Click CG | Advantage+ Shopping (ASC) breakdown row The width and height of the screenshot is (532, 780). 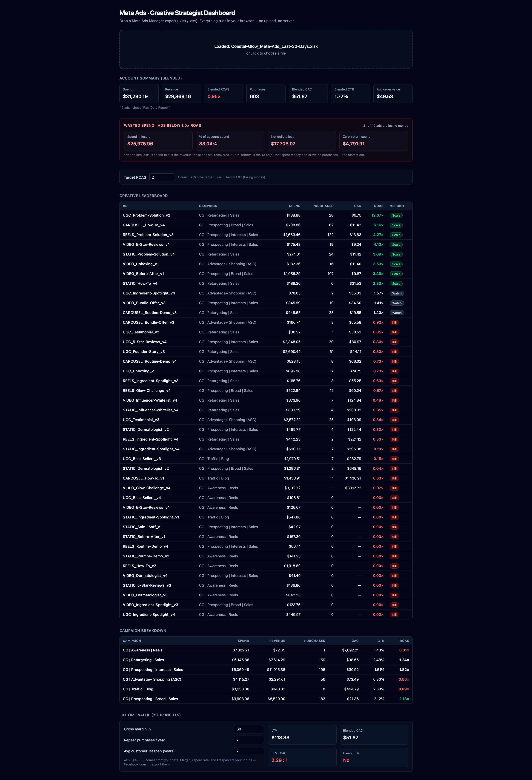point(266,679)
